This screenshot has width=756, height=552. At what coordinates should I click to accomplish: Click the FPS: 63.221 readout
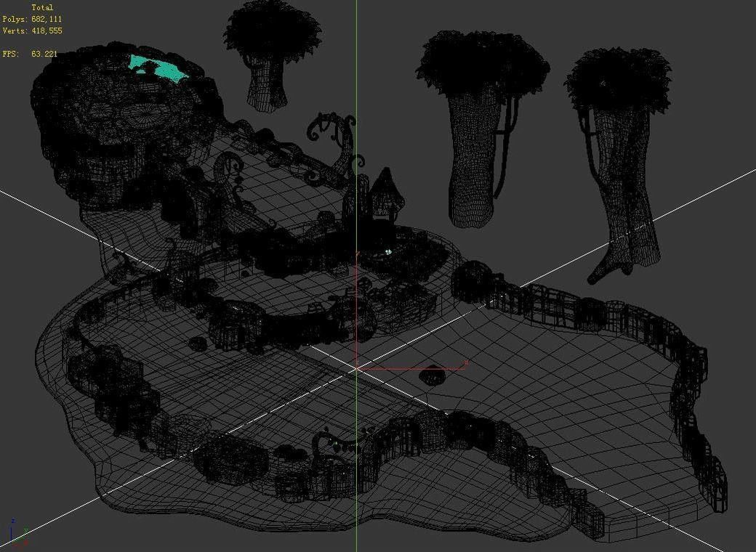coord(30,54)
